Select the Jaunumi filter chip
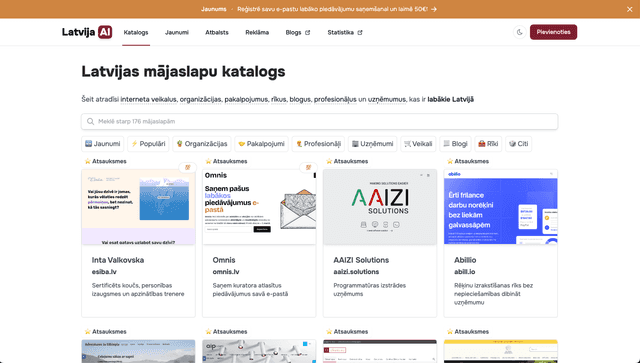Image resolution: width=640 pixels, height=363 pixels. click(102, 144)
